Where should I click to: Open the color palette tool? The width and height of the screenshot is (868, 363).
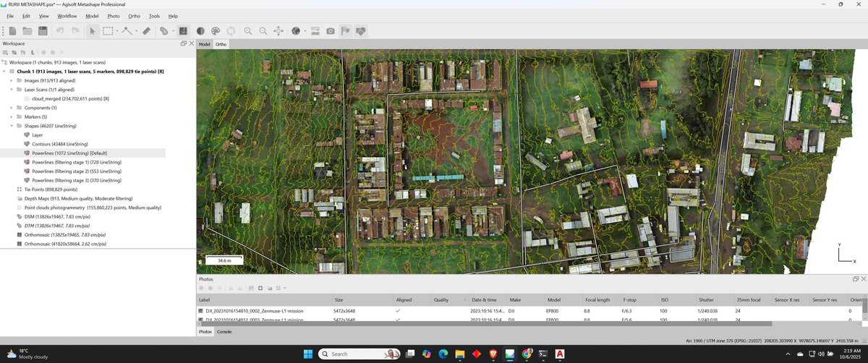(x=216, y=31)
